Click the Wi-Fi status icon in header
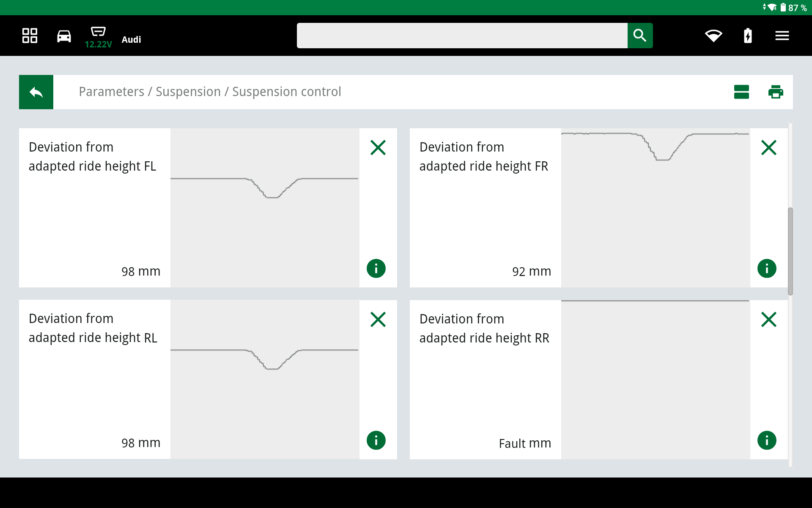Image resolution: width=812 pixels, height=508 pixels. (713, 36)
